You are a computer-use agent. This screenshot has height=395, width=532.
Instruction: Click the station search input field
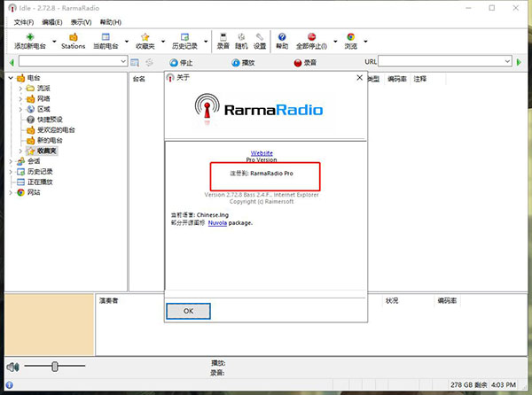click(x=69, y=61)
